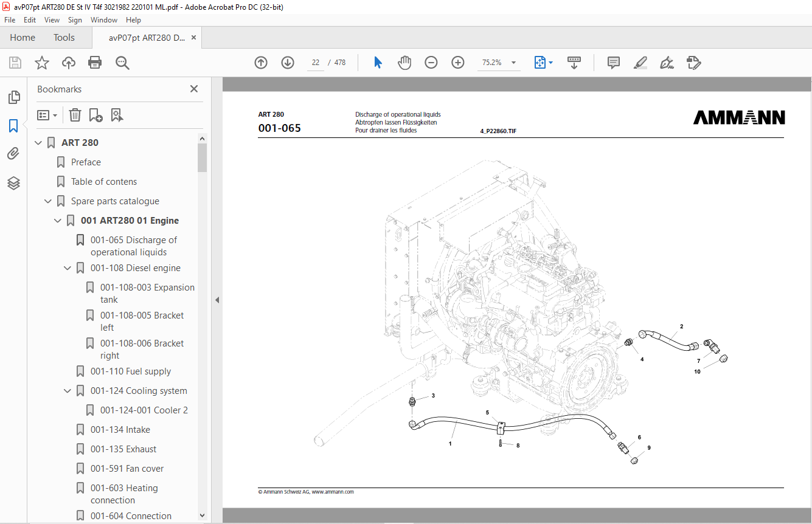Collapse the ART 280 bookmark
This screenshot has width=812, height=524.
tap(38, 143)
